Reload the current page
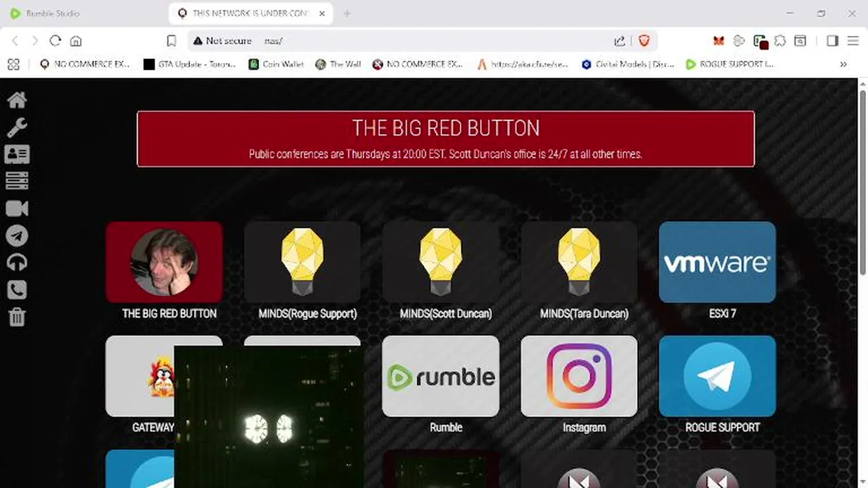The width and height of the screenshot is (868, 488). click(56, 41)
